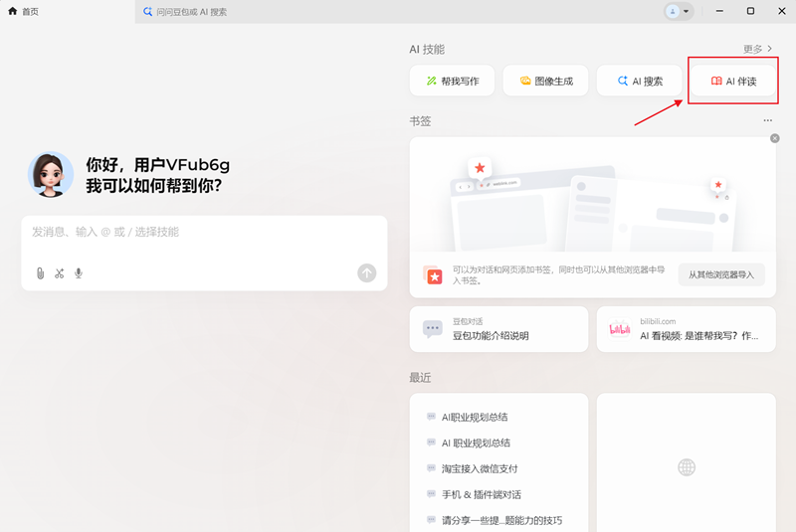The height and width of the screenshot is (532, 796).
Task: Click the red star bookmark icon
Action: 433,274
